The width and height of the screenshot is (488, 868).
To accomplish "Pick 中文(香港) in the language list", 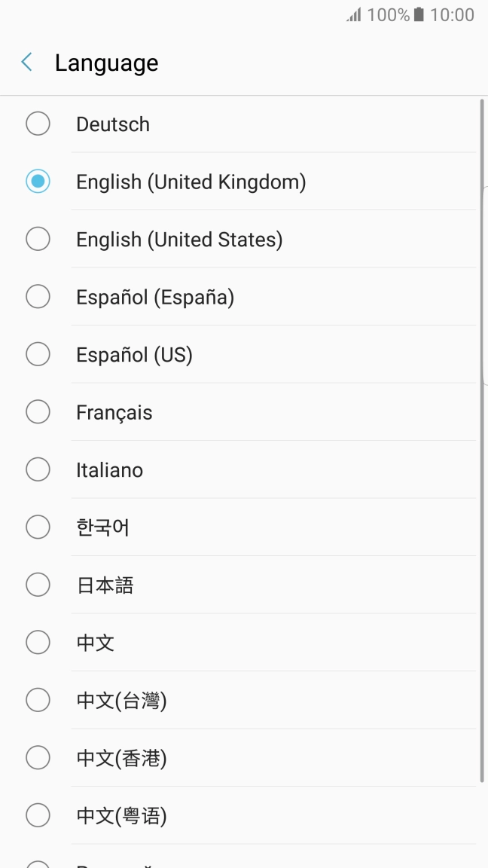I will click(x=38, y=757).
